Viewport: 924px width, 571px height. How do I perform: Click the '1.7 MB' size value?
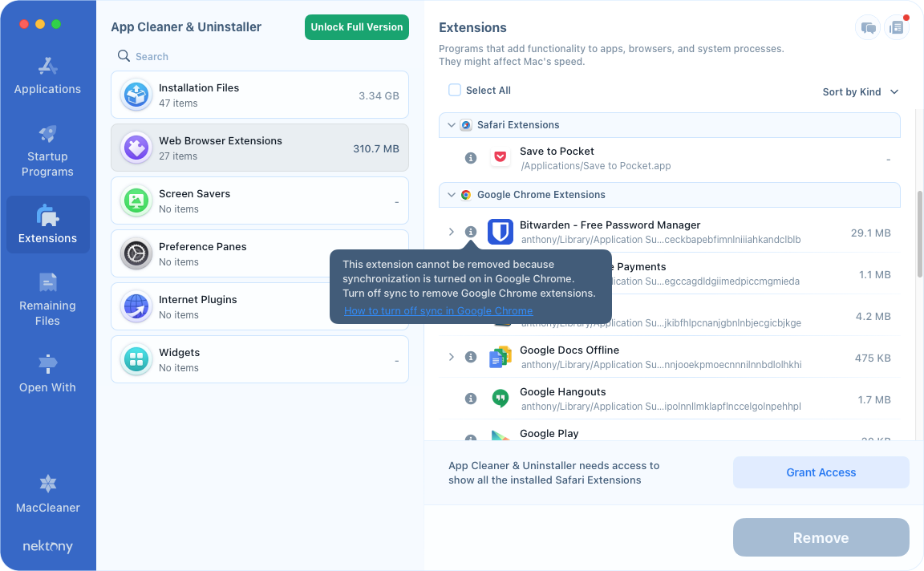pyautogui.click(x=874, y=399)
